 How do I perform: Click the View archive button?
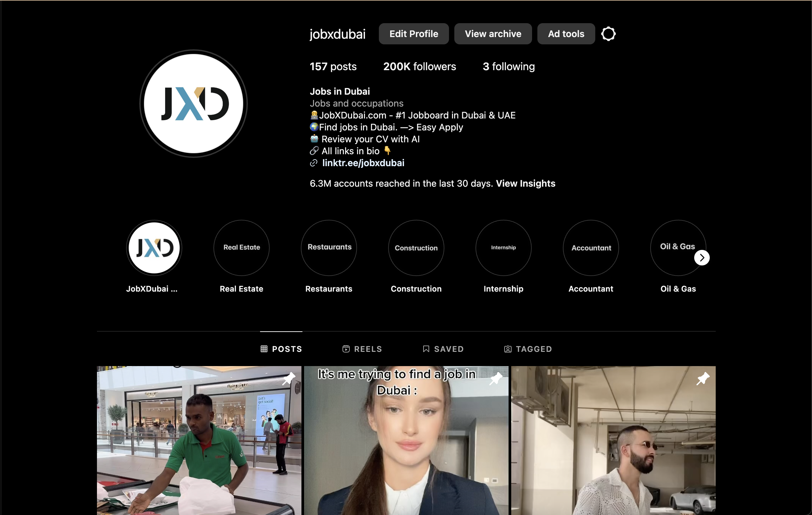[x=493, y=34]
